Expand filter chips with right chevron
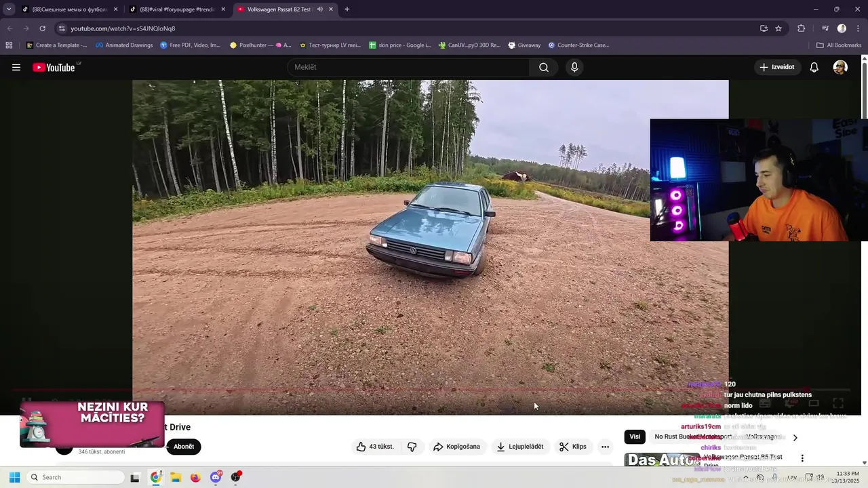 (x=795, y=437)
